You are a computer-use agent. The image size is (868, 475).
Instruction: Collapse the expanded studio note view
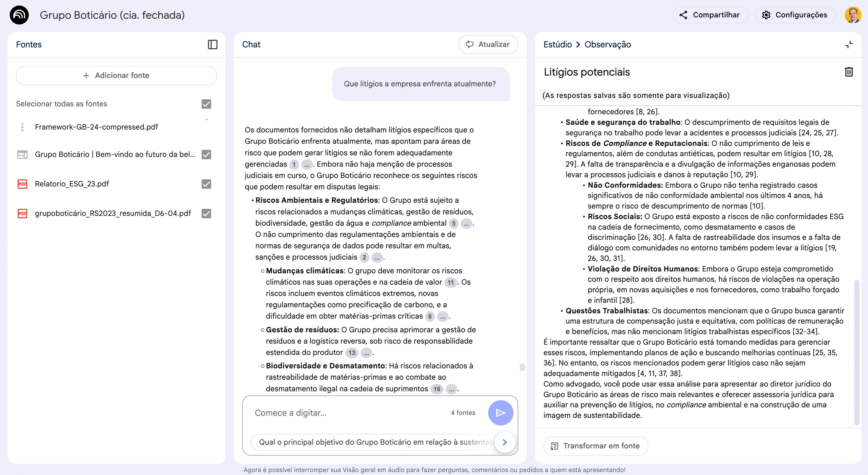[x=848, y=44]
